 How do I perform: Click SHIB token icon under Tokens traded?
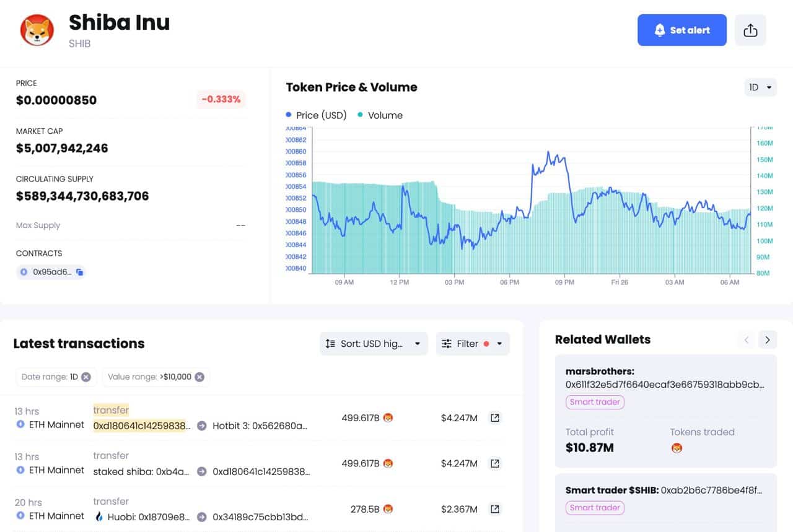677,447
